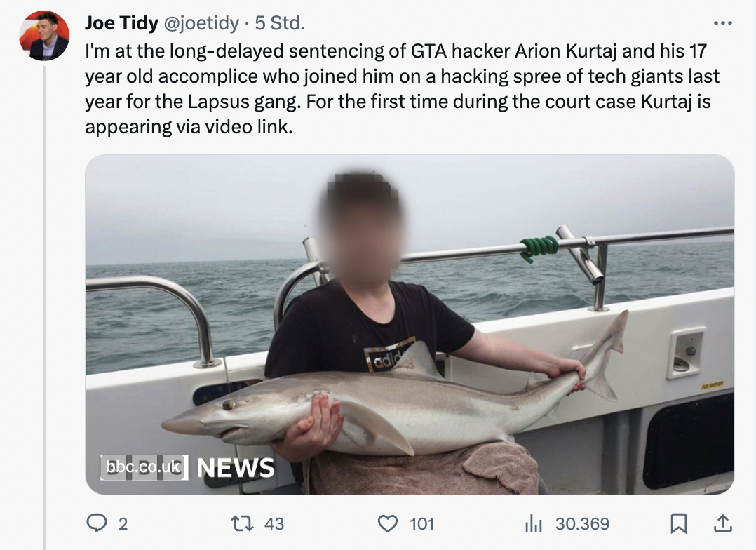Open Joe Tidy's profile avatar
The image size is (756, 550).
44,35
